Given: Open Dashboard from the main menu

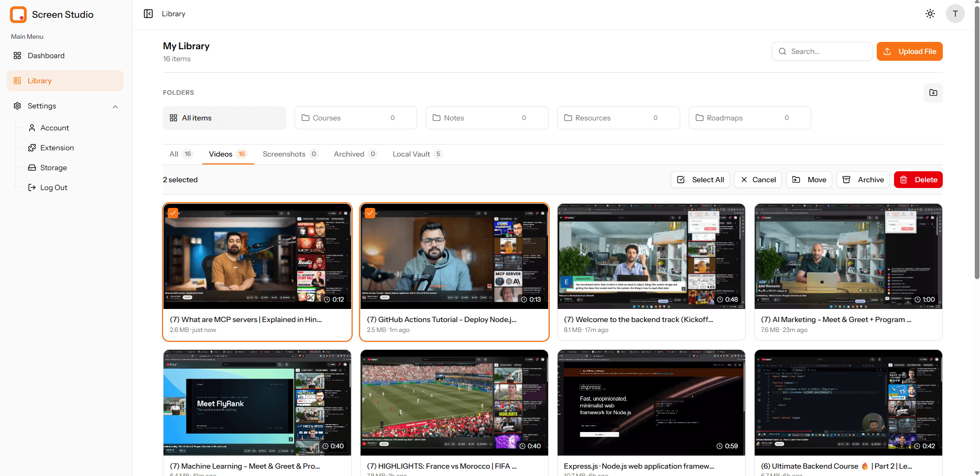Looking at the screenshot, I should (66, 56).
